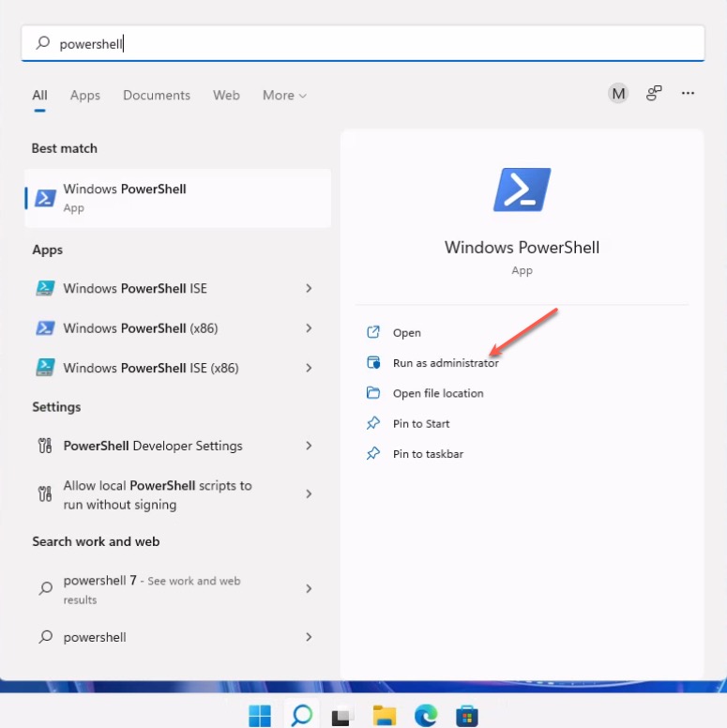Viewport: 727px width, 728px height.
Task: Choose Open file location
Action: coord(438,393)
